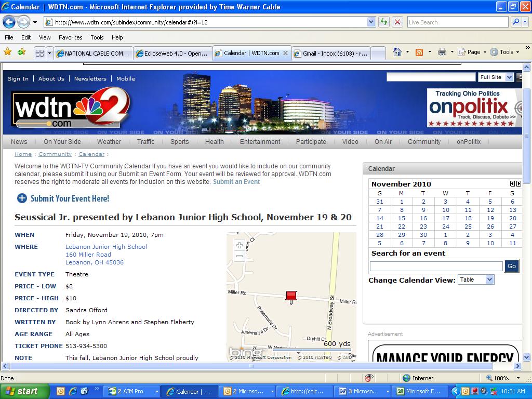Image resolution: width=532 pixels, height=399 pixels.
Task: Click the Add to Favorites icon
Action: click(22, 52)
